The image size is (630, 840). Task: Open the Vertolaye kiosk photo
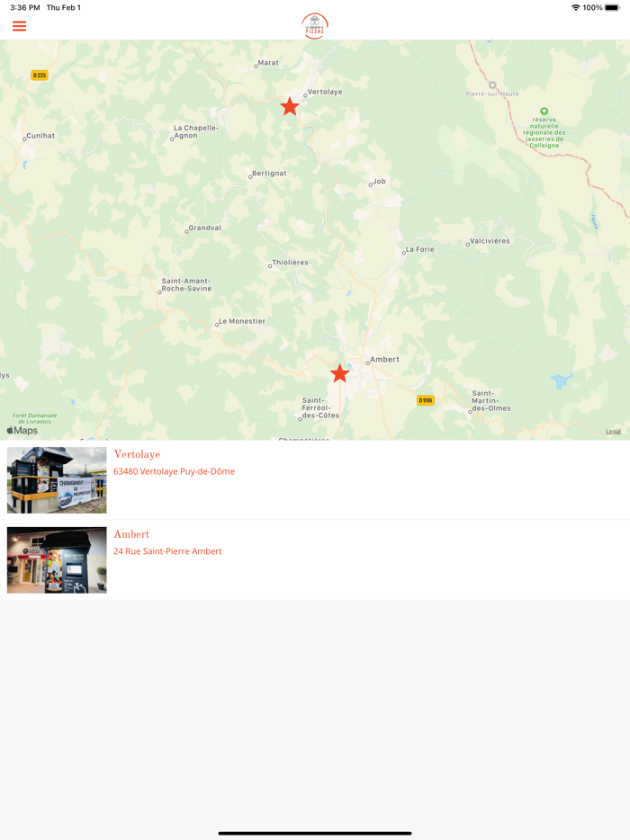tap(57, 480)
